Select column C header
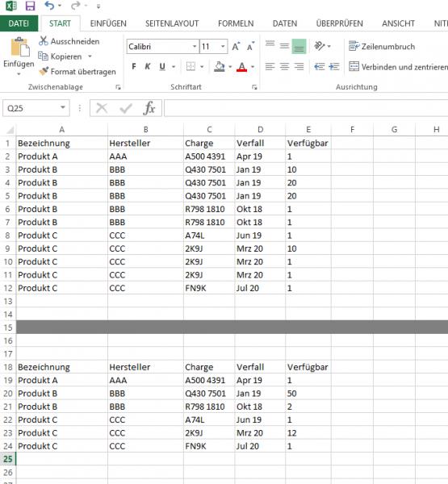This screenshot has width=448, height=484. point(209,130)
